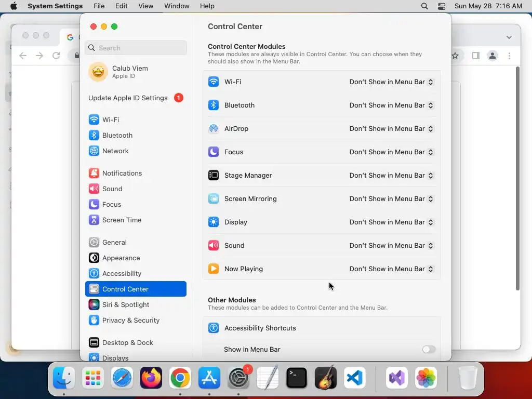Launch GarageBand from the Dock

pyautogui.click(x=326, y=378)
